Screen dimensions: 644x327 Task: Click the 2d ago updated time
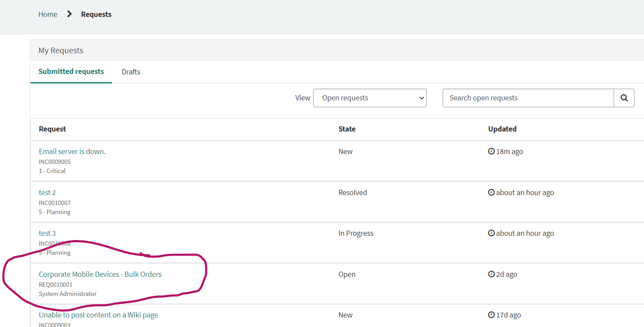click(x=507, y=274)
